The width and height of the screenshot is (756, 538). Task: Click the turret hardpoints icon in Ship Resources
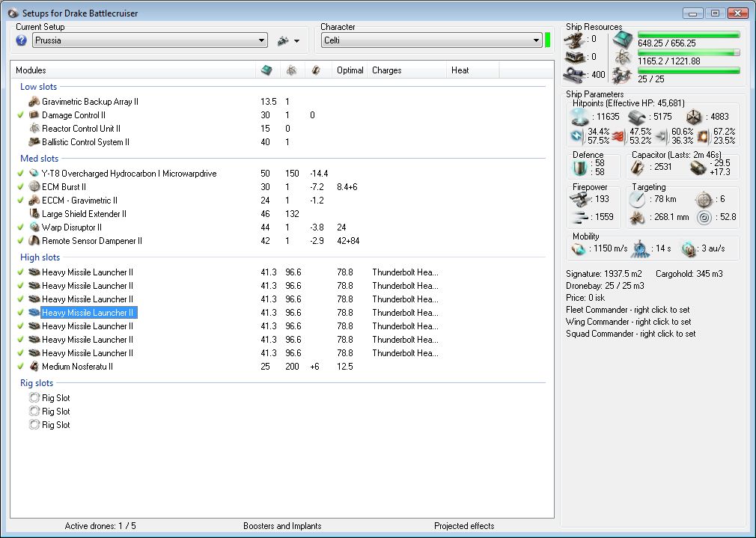(575, 40)
